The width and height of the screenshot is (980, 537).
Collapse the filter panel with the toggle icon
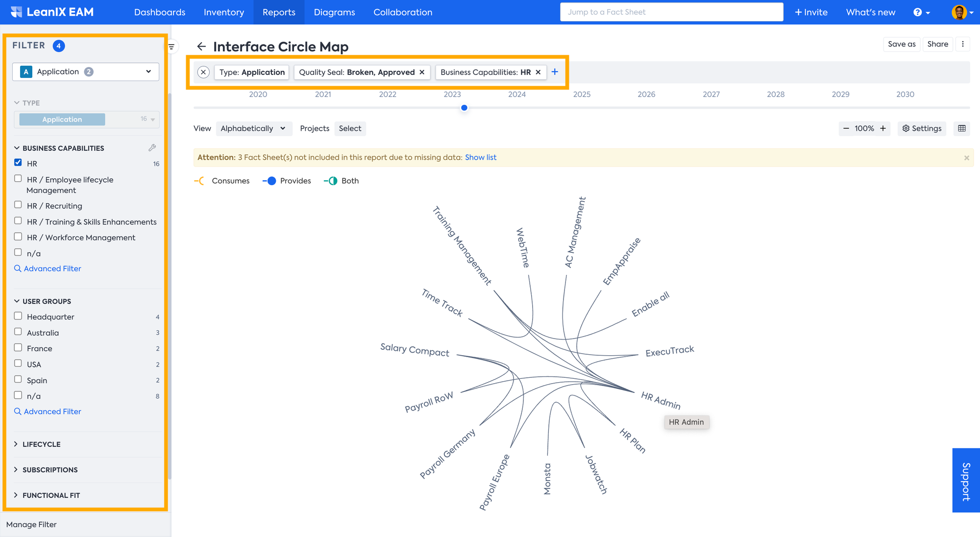coord(171,47)
